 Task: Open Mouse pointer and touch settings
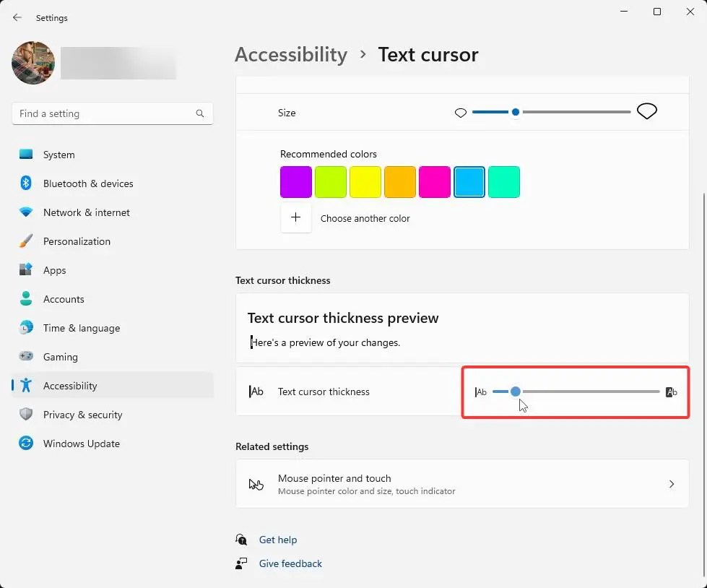462,484
